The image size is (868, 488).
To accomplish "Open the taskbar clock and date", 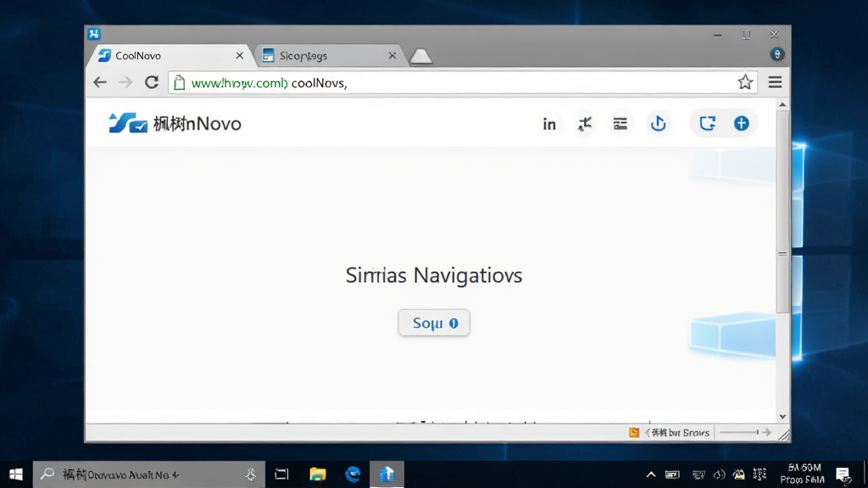I will (x=804, y=474).
